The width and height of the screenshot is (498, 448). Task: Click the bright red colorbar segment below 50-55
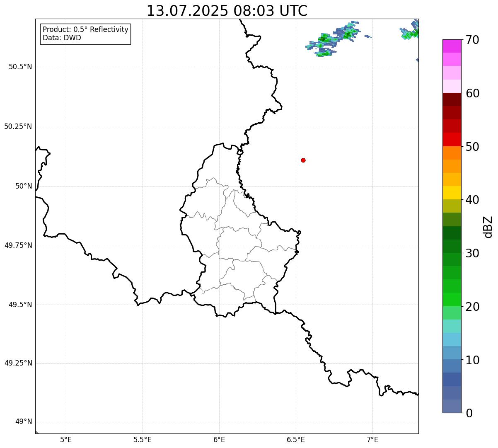point(452,139)
